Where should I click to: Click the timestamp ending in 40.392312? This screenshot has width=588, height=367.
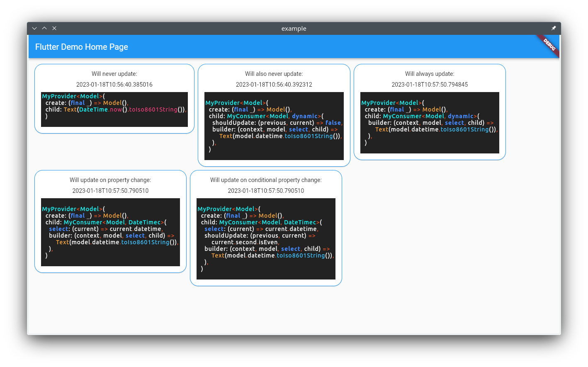pyautogui.click(x=274, y=85)
